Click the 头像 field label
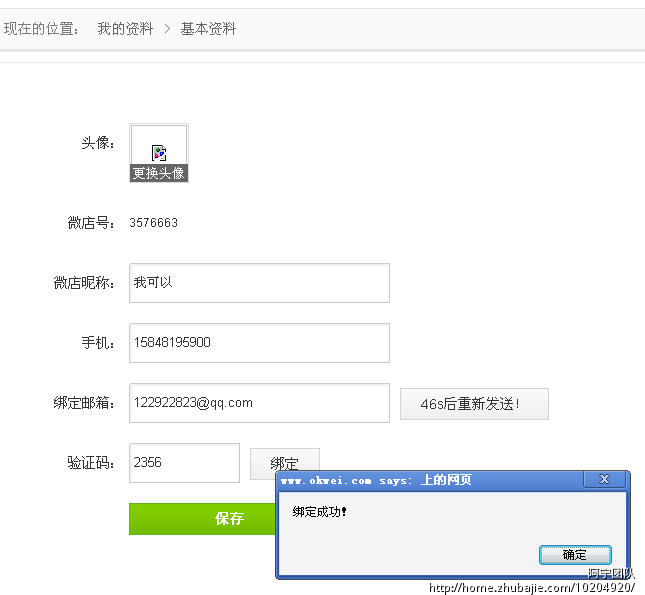This screenshot has height=595, width=645. coord(98,143)
